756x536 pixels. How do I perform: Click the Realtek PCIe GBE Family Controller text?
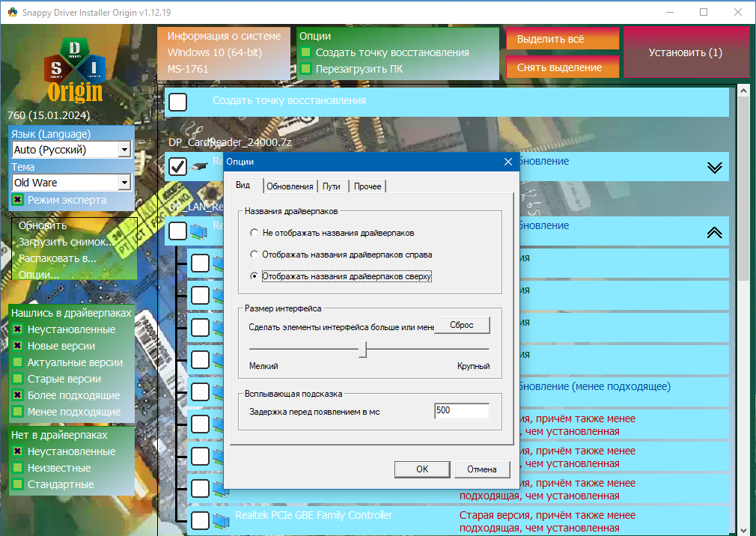314,515
